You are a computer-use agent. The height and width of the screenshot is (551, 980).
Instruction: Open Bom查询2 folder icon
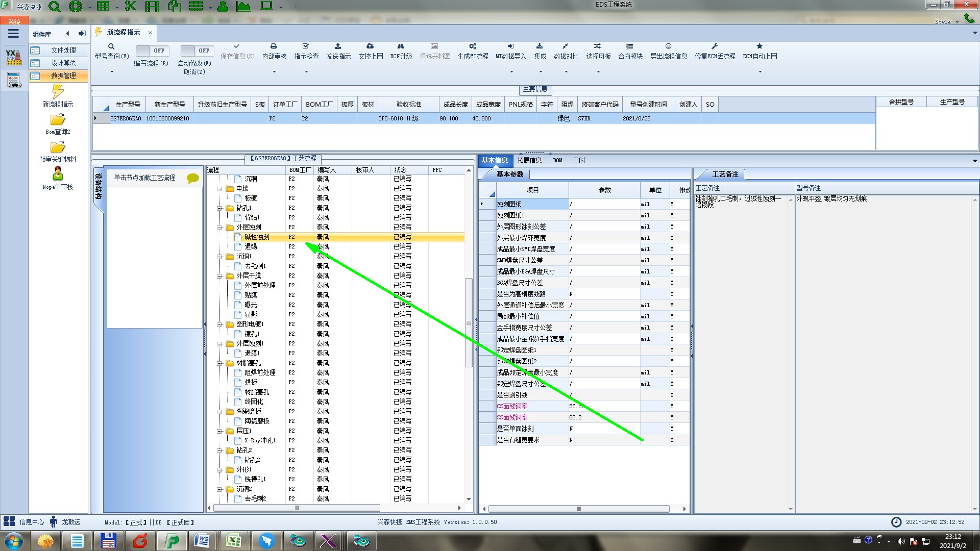58,120
